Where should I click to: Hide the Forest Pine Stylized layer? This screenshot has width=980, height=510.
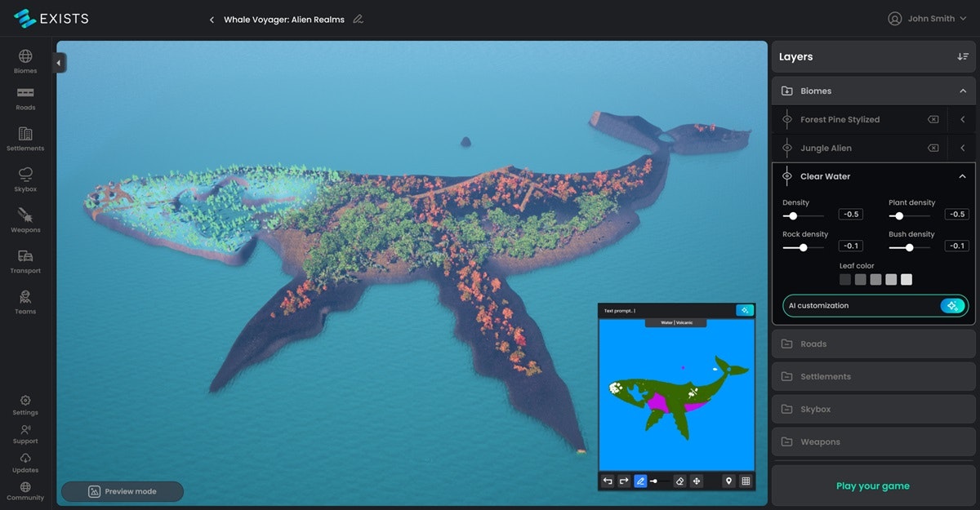(x=787, y=120)
